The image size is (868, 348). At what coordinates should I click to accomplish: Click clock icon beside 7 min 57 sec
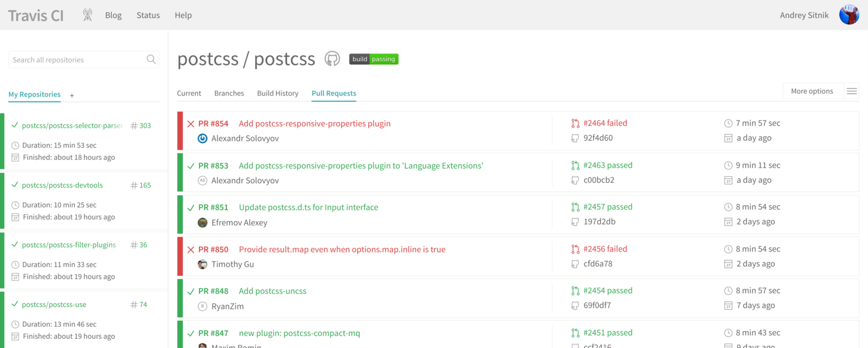728,124
